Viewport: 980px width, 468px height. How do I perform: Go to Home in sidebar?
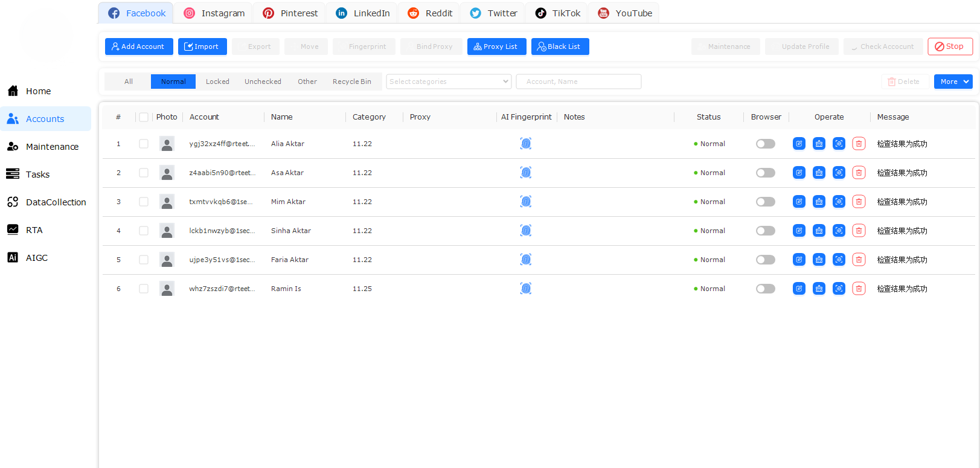[x=45, y=91]
